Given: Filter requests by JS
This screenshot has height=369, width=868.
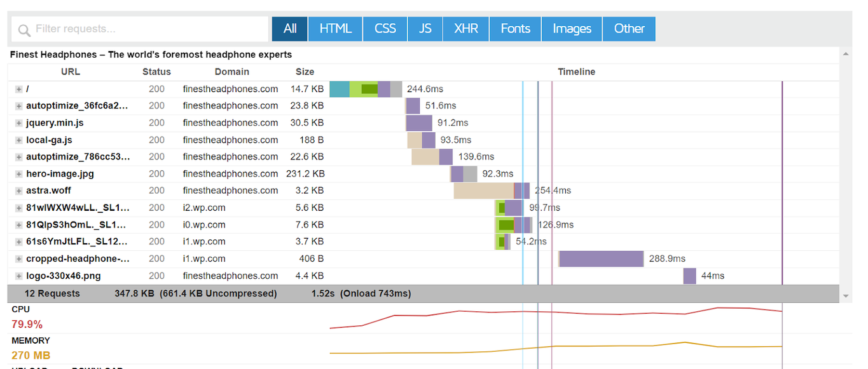Looking at the screenshot, I should (x=425, y=29).
